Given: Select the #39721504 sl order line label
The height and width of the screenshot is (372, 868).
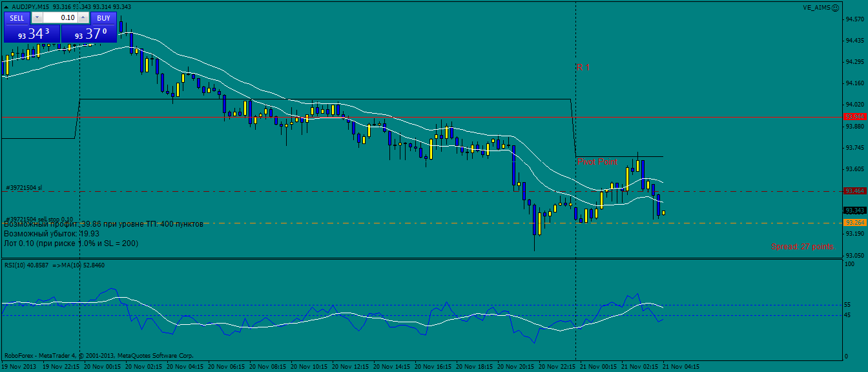Looking at the screenshot, I should coord(24,187).
